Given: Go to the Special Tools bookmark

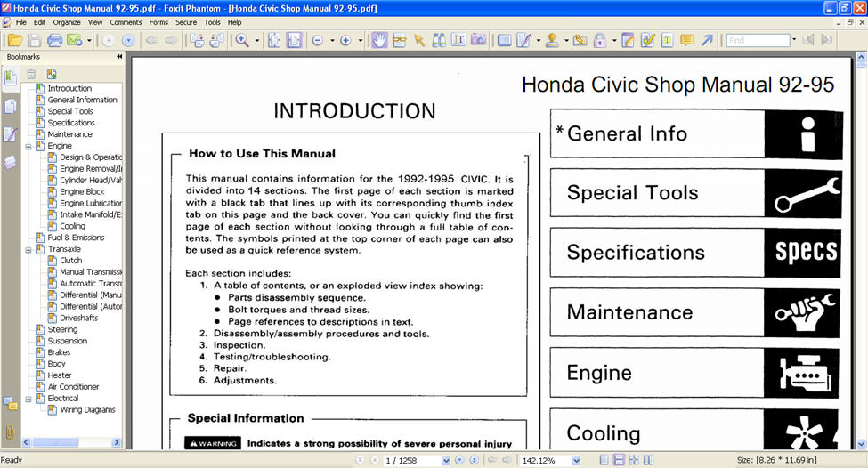Looking at the screenshot, I should (x=70, y=111).
